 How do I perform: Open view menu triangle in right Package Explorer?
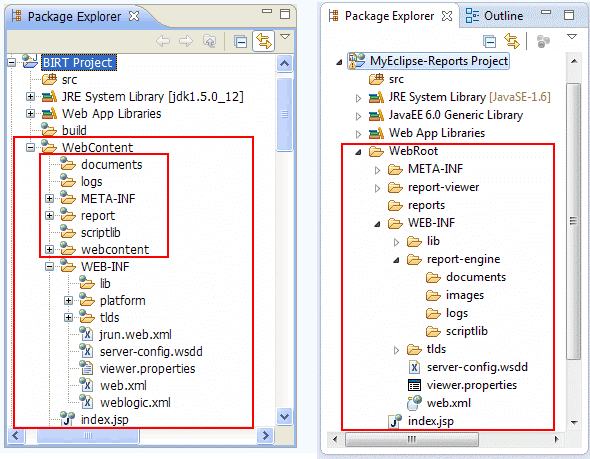(x=572, y=36)
